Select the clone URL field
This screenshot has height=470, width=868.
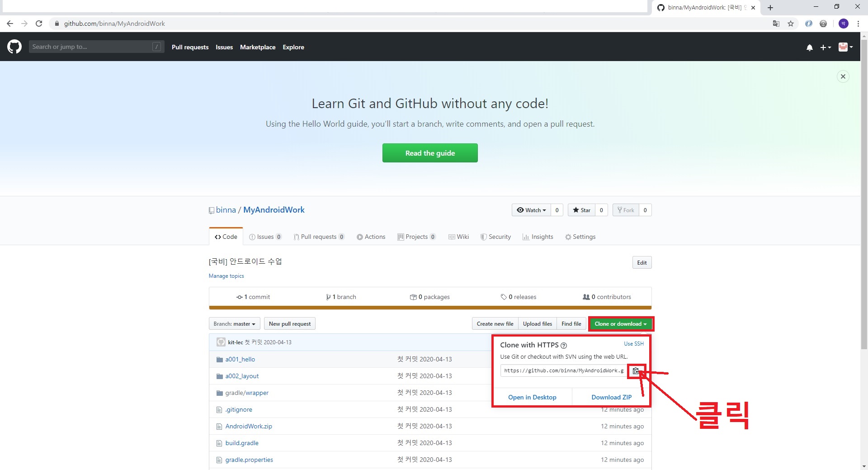564,370
